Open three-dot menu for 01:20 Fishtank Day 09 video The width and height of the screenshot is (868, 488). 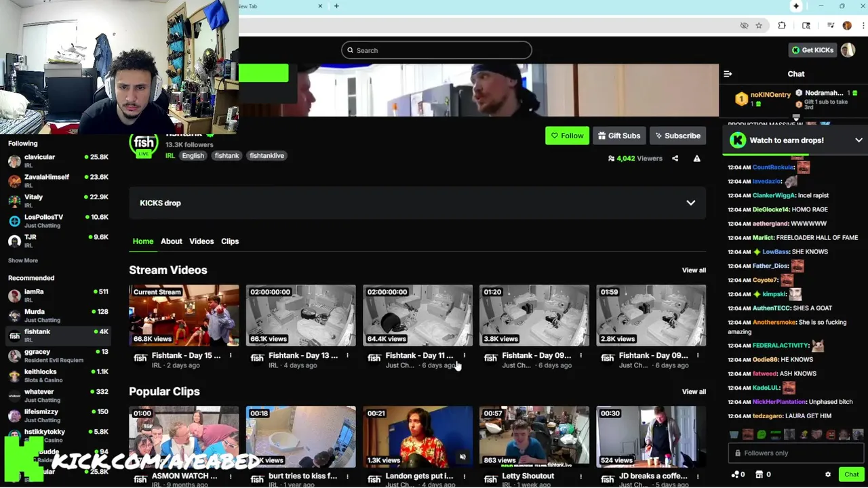click(580, 356)
